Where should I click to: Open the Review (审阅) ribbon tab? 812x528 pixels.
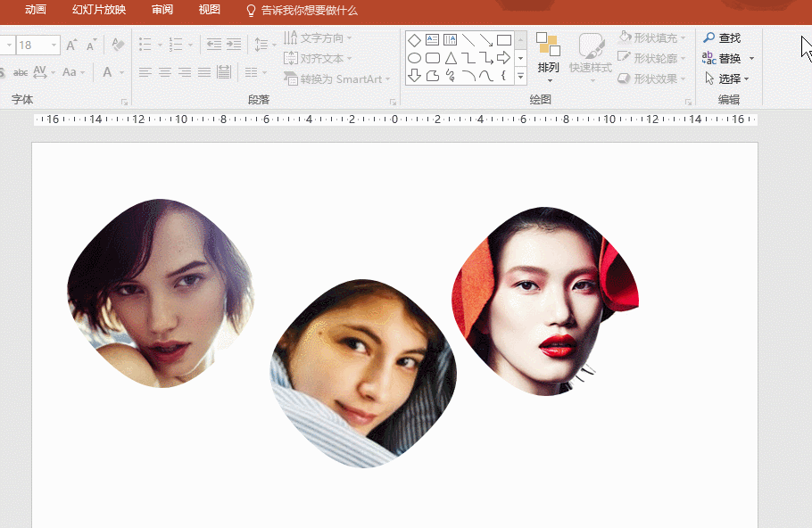pos(162,10)
